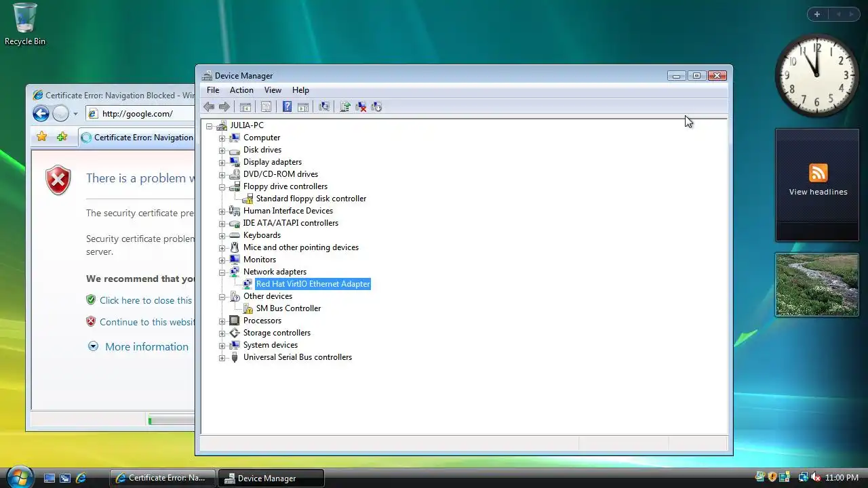Click Scan for hardware changes toolbar icon
The height and width of the screenshot is (488, 868).
(x=324, y=106)
